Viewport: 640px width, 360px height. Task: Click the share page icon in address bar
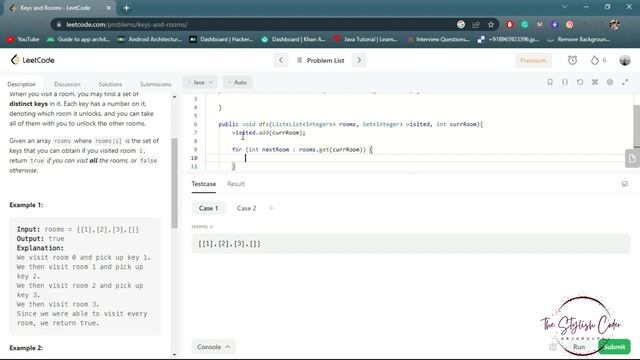click(x=476, y=24)
